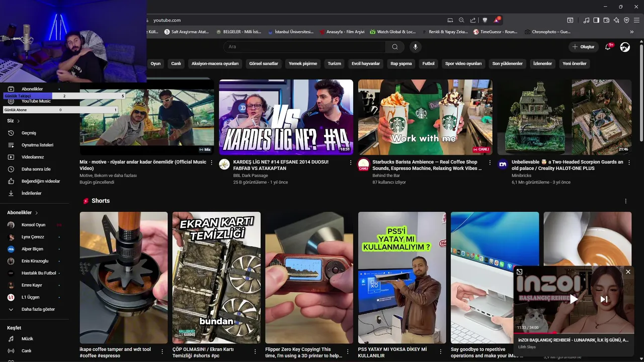644x362 pixels.
Task: Start voice search with the microphone icon
Action: [x=415, y=47]
